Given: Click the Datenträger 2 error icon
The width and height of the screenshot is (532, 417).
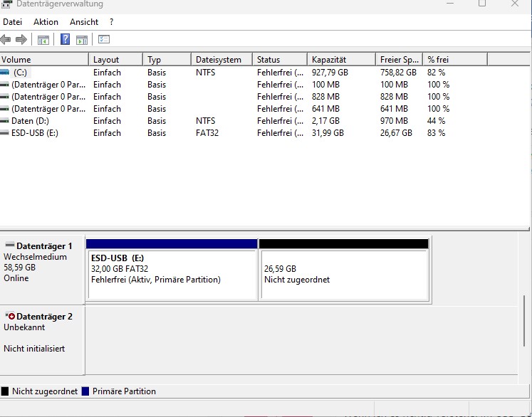Looking at the screenshot, I should pos(10,316).
